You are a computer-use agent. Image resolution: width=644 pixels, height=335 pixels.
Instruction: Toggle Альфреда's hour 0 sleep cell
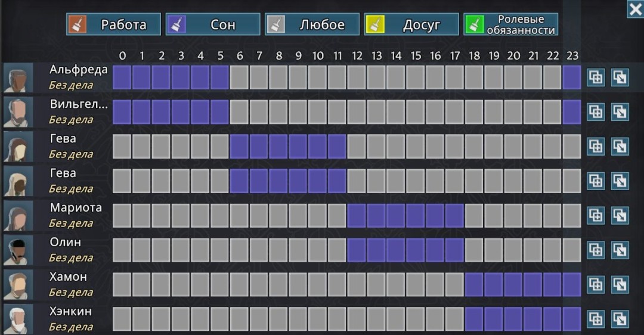[122, 77]
